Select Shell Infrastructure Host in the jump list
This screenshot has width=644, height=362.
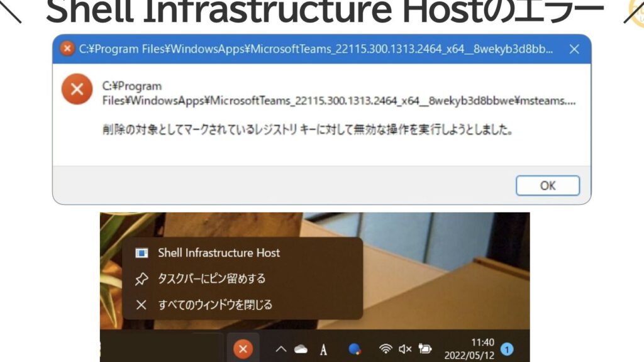[x=242, y=253]
